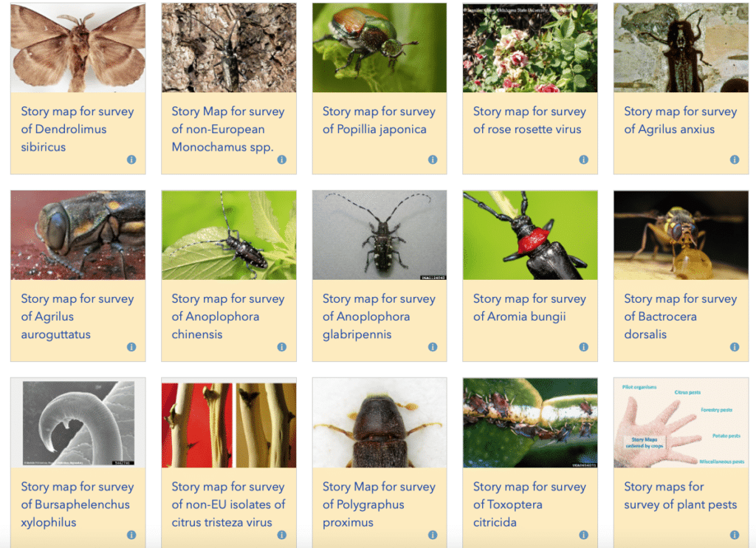756x548 pixels.
Task: Select the hand diagram plant pests thumbnail
Action: [x=681, y=422]
